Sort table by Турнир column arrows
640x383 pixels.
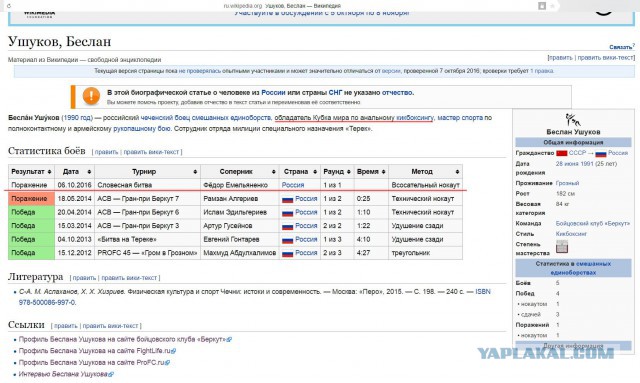point(195,172)
